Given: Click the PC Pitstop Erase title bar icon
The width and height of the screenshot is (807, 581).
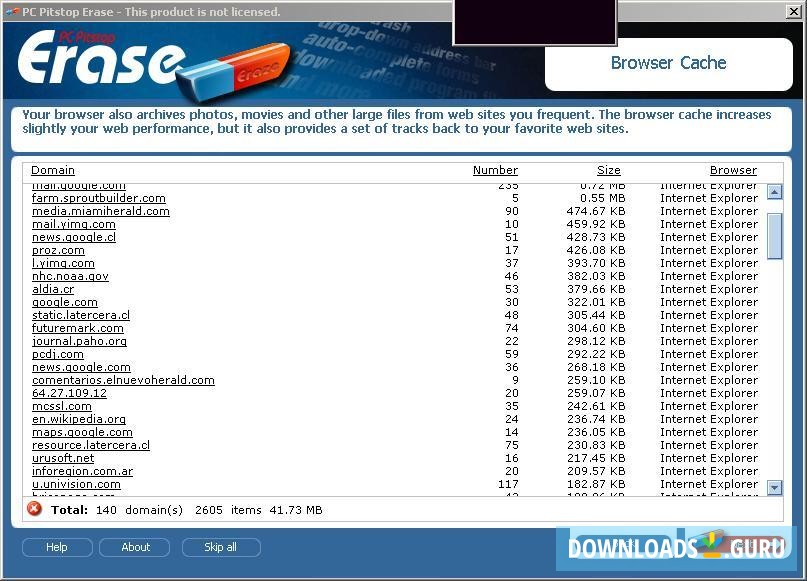Looking at the screenshot, I should coord(12,12).
